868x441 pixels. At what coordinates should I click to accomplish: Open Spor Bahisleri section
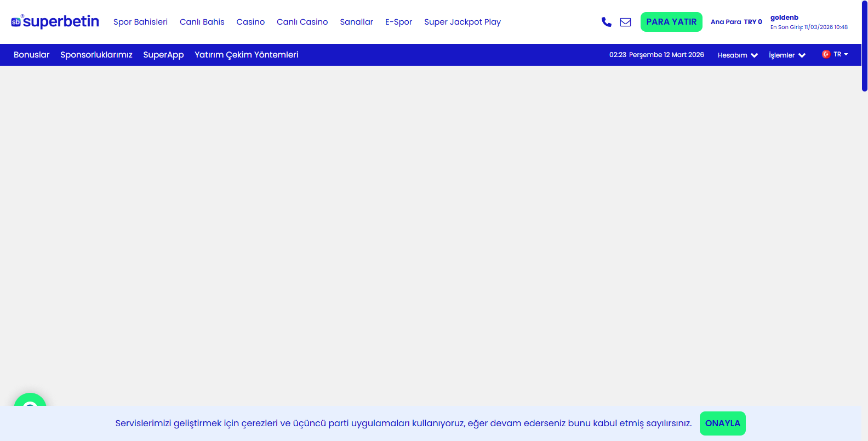tap(140, 22)
